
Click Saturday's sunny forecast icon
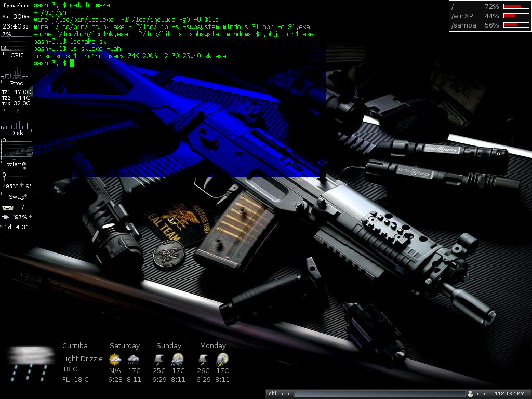[115, 360]
